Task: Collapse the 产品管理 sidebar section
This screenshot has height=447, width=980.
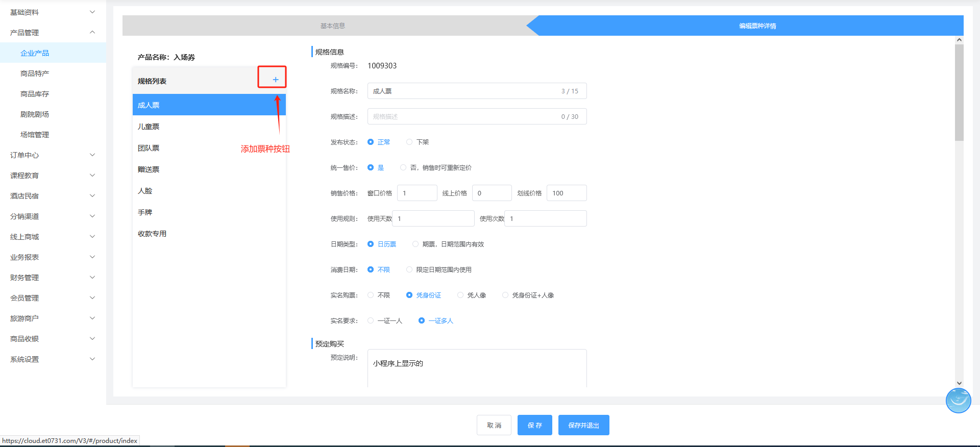Action: click(x=92, y=33)
